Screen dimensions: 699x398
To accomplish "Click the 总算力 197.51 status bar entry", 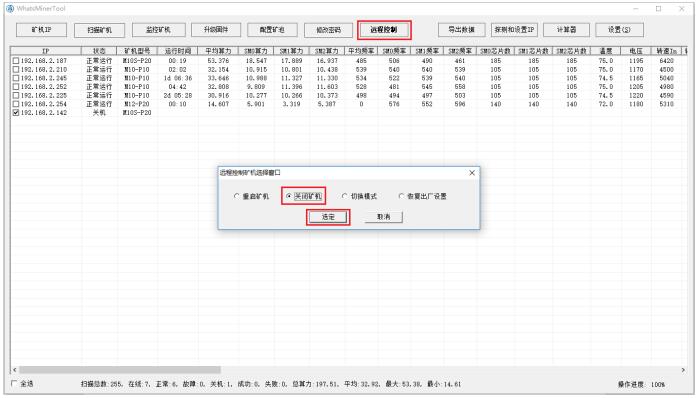I will [x=315, y=384].
